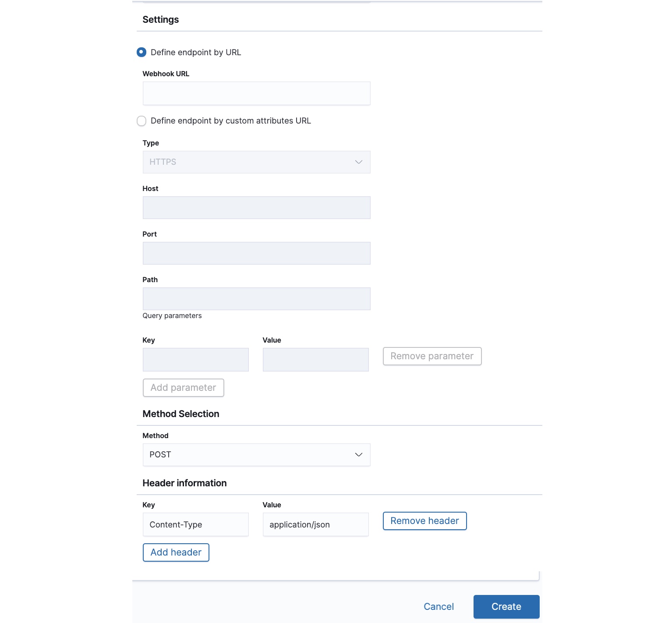
Task: Open the Method POST dropdown
Action: [256, 455]
